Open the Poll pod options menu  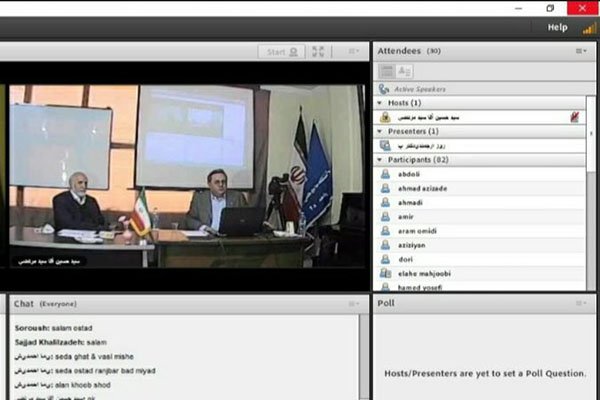pos(581,303)
